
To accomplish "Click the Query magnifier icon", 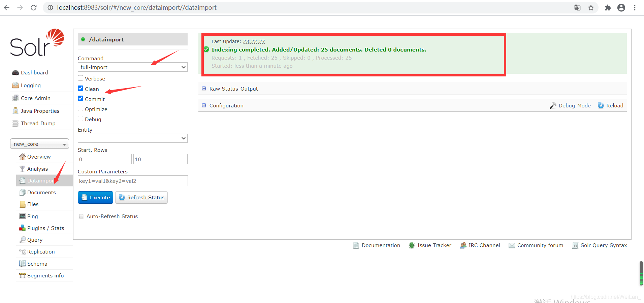I will point(22,240).
